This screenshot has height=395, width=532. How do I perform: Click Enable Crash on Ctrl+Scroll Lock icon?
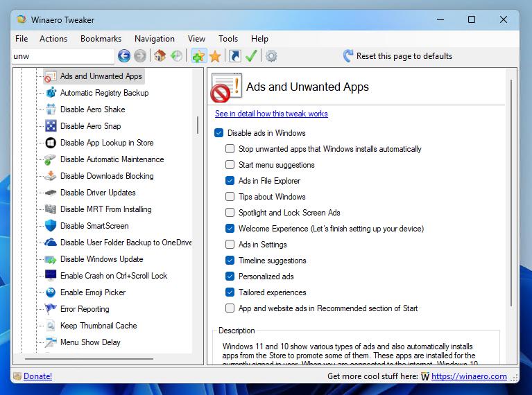tap(51, 276)
